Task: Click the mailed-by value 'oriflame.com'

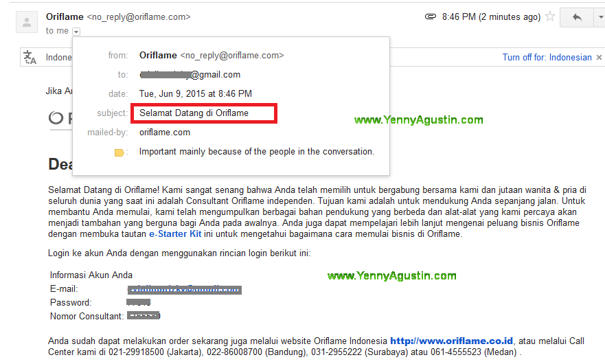Action: point(165,133)
